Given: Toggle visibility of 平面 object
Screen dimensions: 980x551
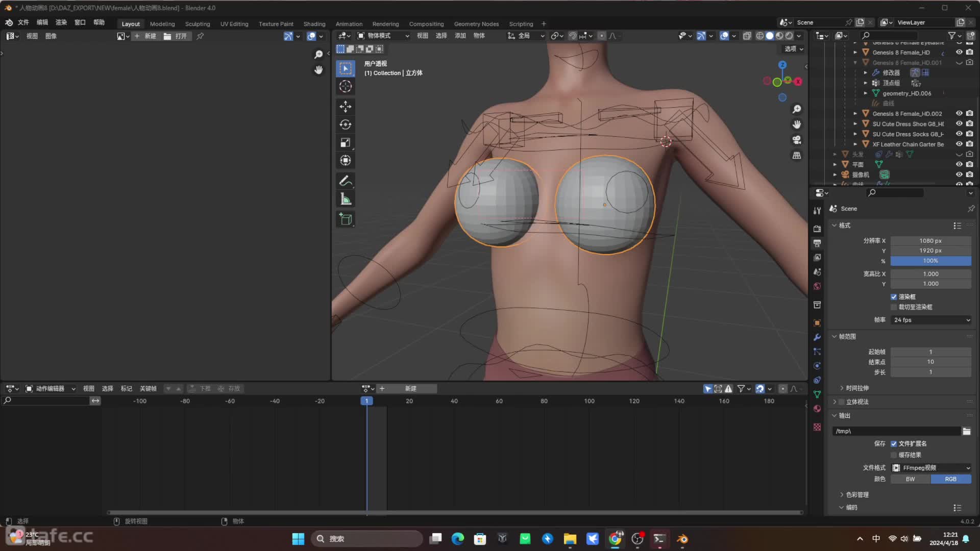Looking at the screenshot, I should click(x=959, y=164).
